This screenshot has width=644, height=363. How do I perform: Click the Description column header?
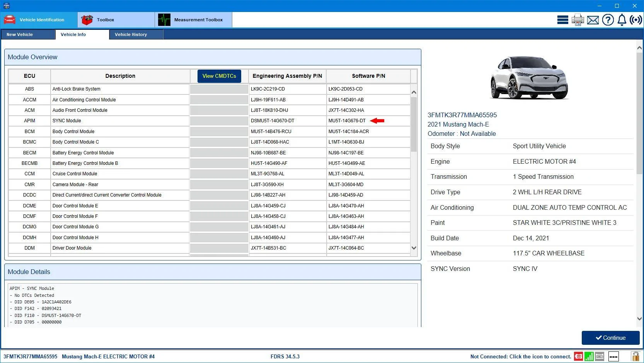(120, 76)
